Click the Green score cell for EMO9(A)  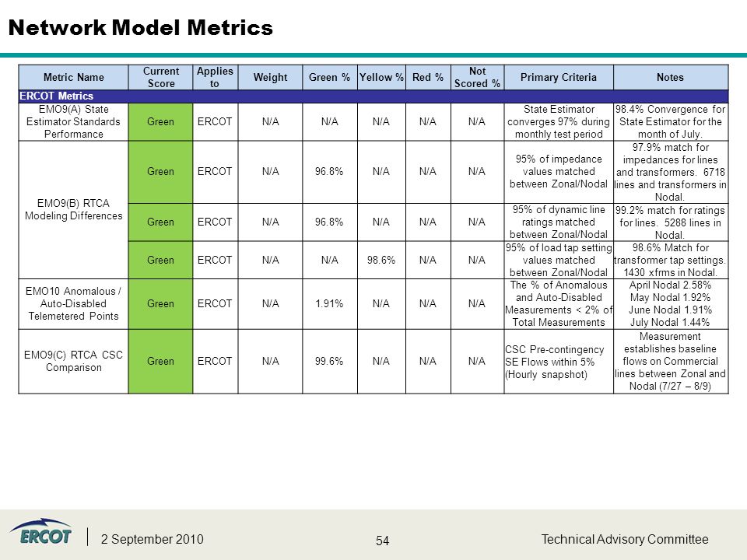(160, 121)
